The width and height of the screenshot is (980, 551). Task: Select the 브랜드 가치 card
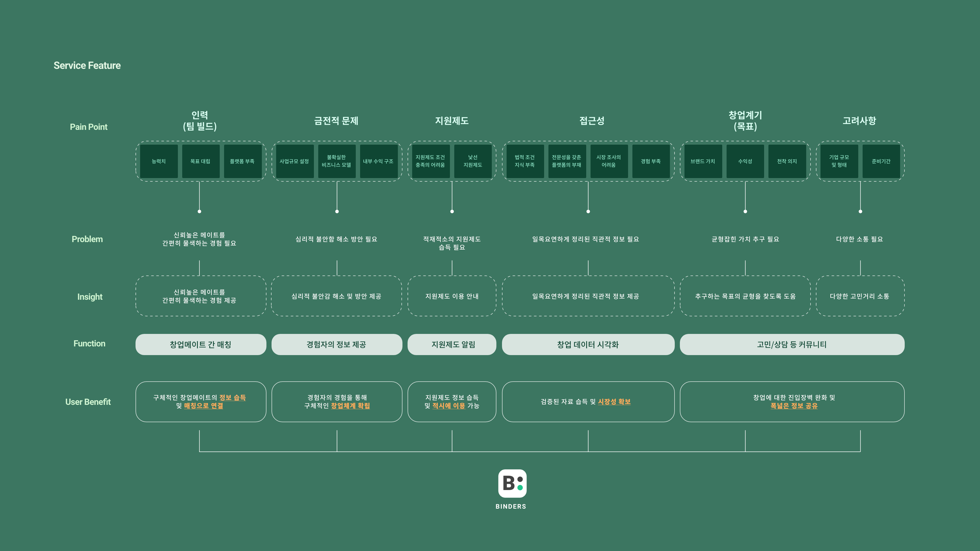point(703,161)
